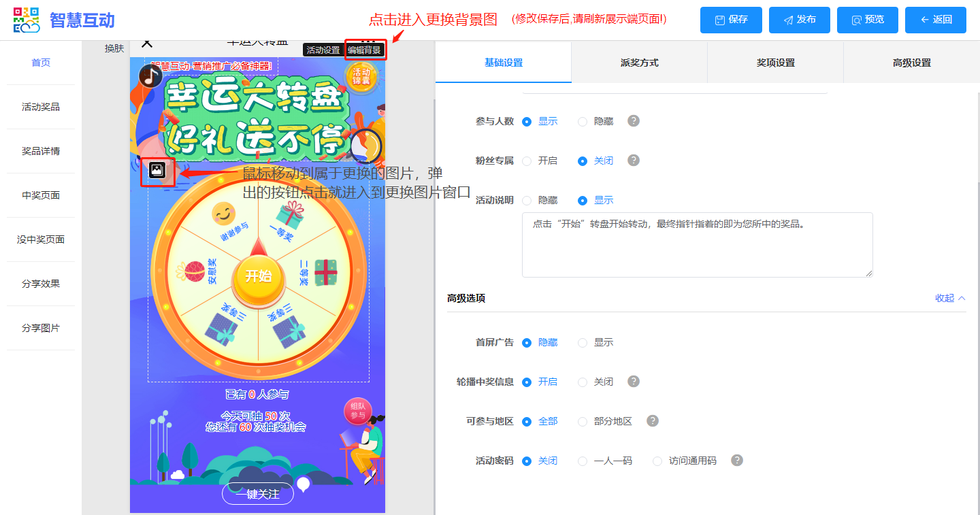
Task: Click help icon beside 活动密码 options
Action: 737,461
